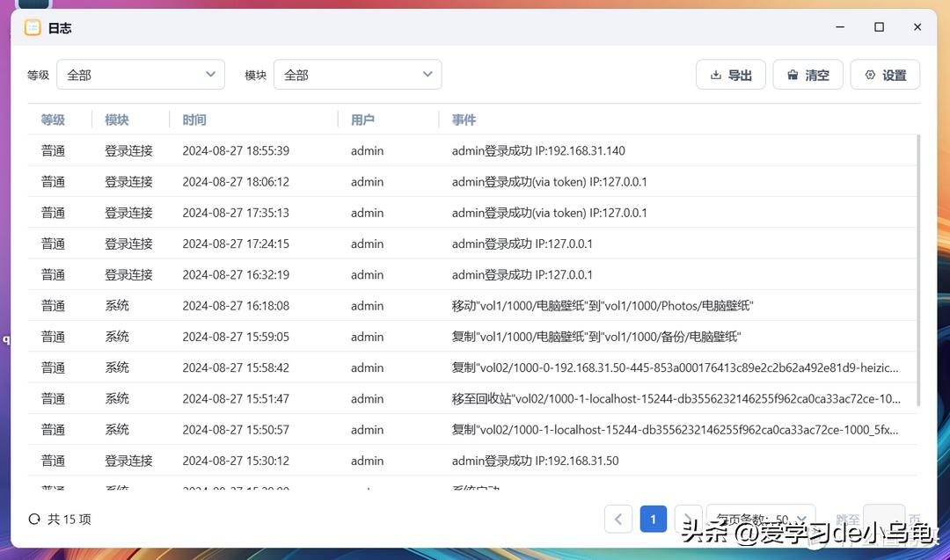Open the 等级 level filter dropdown
This screenshot has width=950, height=560.
141,76
